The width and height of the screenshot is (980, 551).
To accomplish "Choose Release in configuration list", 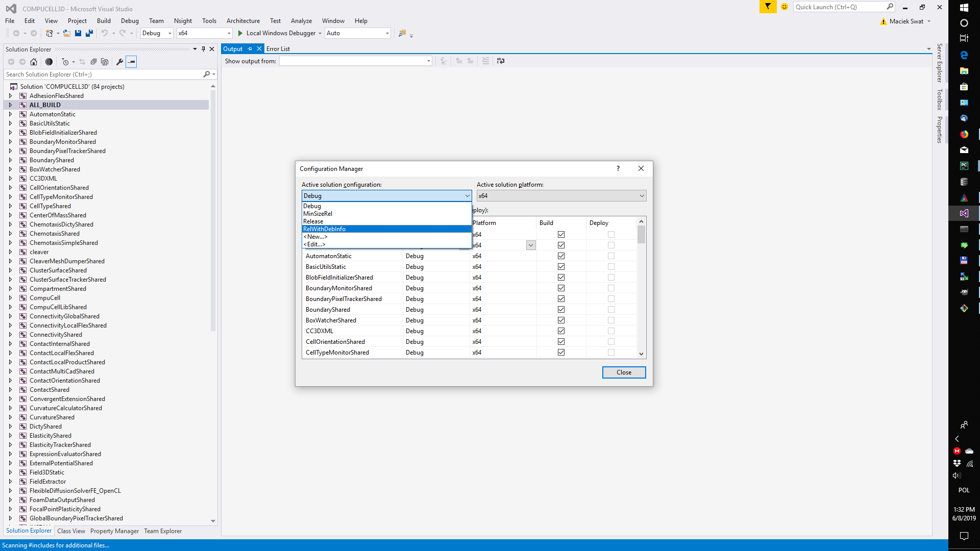I will point(313,221).
